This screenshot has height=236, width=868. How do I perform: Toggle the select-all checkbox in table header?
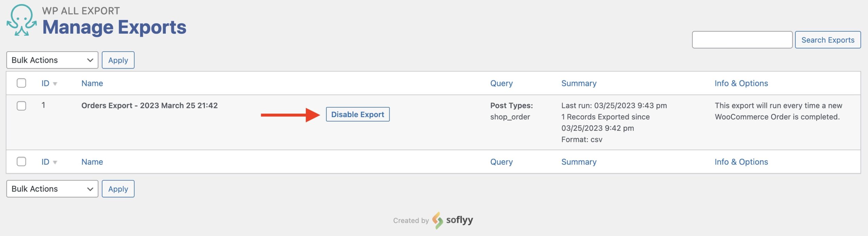(x=21, y=83)
